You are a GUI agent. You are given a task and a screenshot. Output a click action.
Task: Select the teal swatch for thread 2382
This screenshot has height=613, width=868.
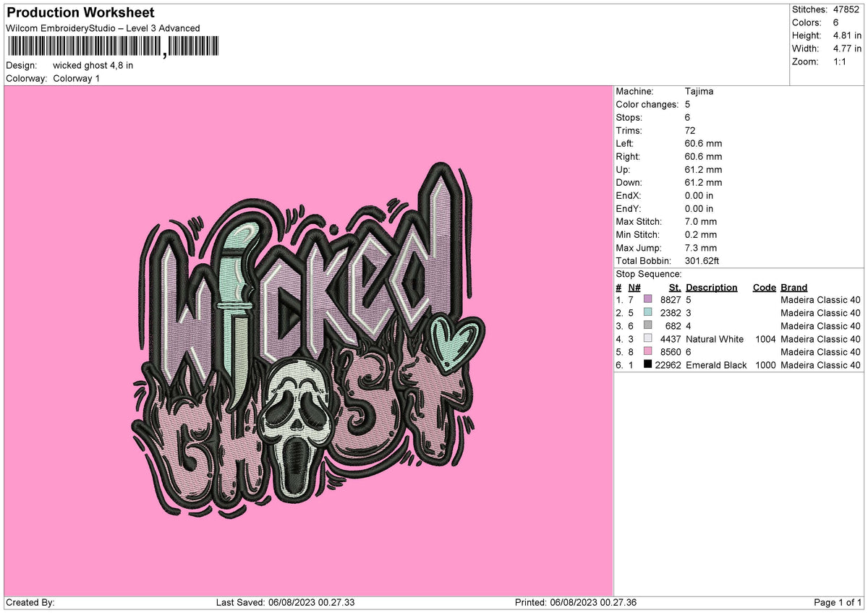(647, 313)
